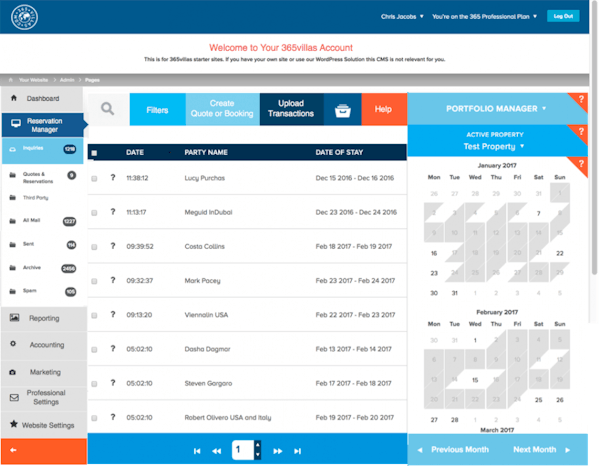Jump to last page icon

[x=297, y=451]
